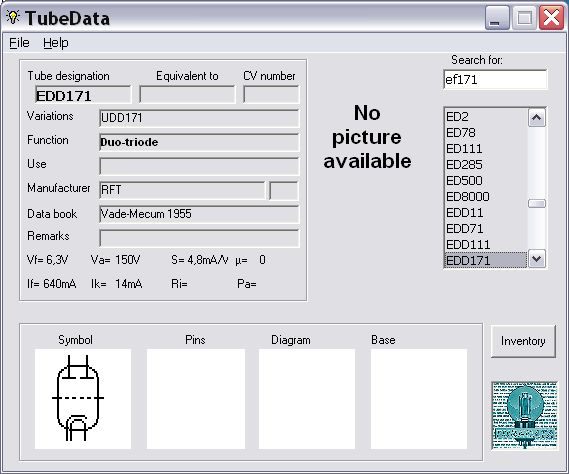Click the Inventory button

click(x=523, y=341)
